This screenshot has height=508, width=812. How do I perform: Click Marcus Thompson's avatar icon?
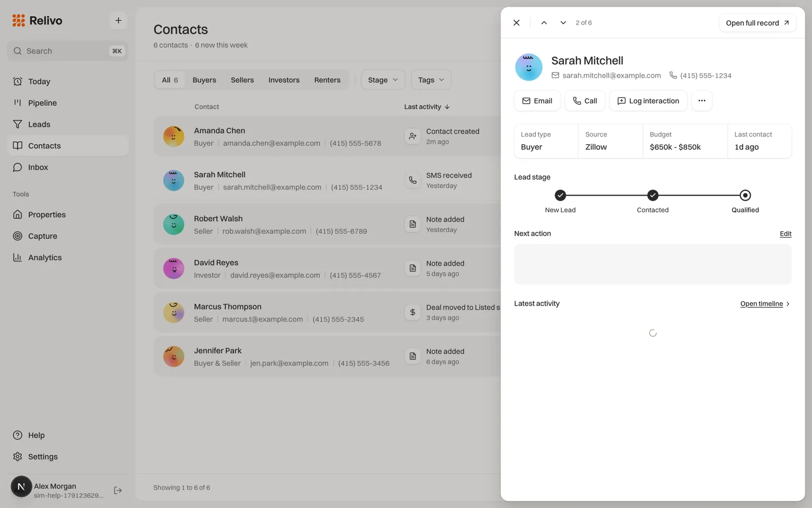[x=174, y=312]
